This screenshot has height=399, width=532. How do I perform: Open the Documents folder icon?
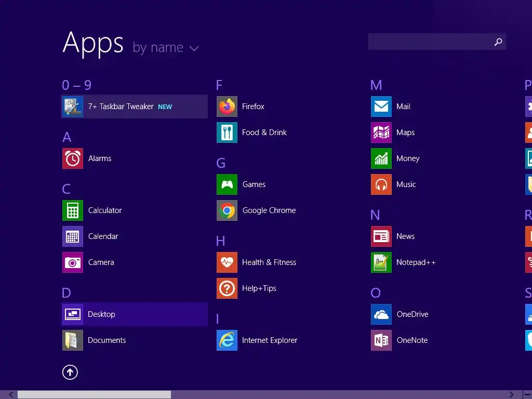[x=73, y=340]
